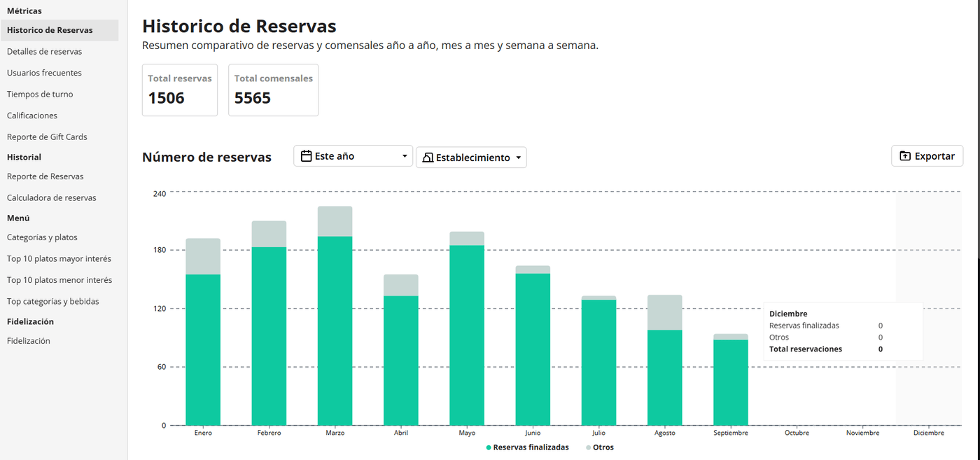Open the Calificaciones section
980x460 pixels.
pyautogui.click(x=32, y=116)
